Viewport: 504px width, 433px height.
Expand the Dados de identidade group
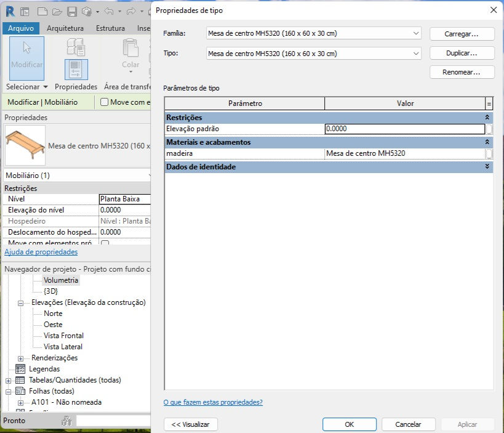point(487,167)
